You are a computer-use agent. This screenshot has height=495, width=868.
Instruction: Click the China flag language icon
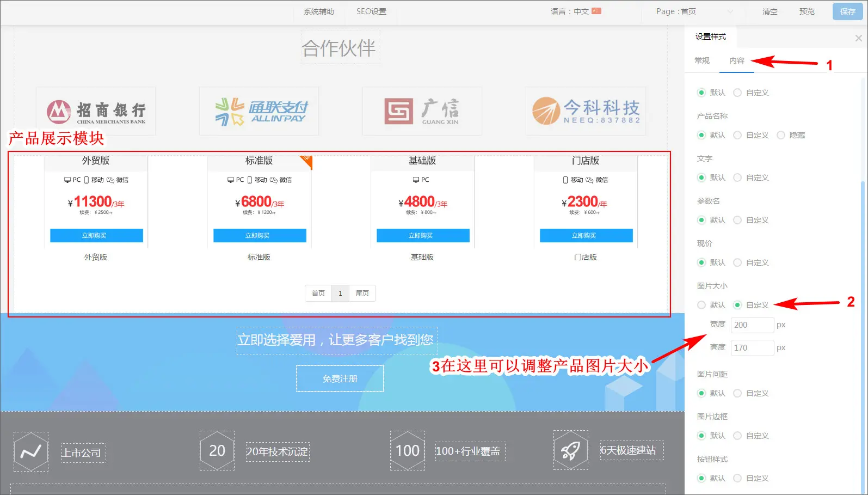tap(596, 11)
